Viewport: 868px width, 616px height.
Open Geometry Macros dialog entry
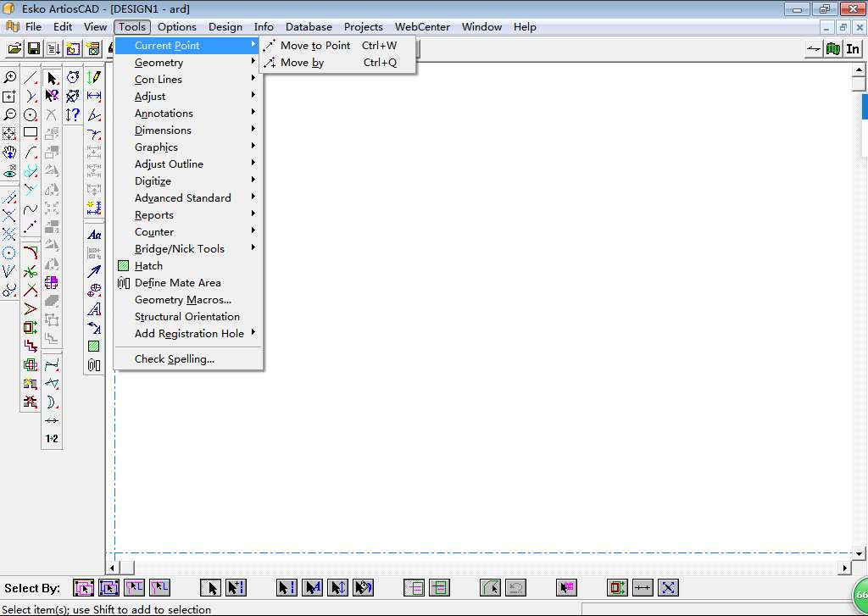pyautogui.click(x=183, y=300)
